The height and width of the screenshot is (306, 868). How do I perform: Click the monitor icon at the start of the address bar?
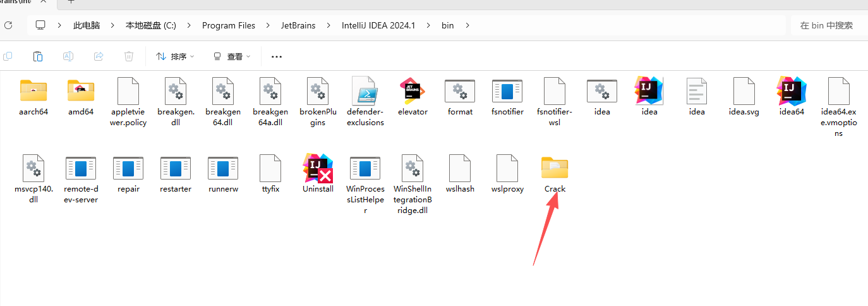[40, 25]
